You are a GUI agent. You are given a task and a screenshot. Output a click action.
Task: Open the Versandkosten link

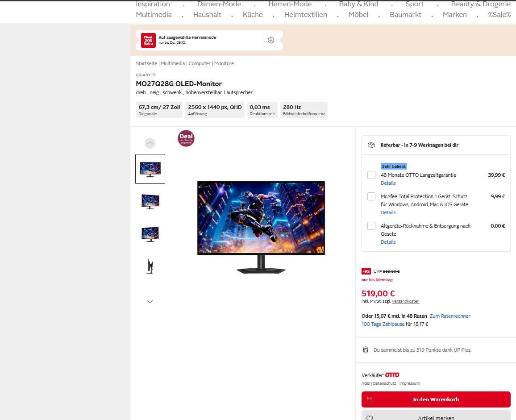[x=405, y=301]
